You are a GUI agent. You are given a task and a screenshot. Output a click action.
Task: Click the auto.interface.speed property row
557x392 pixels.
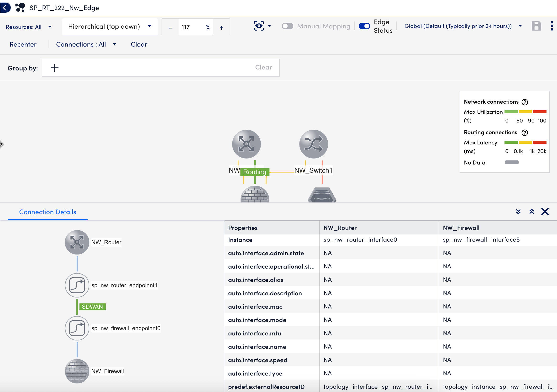coord(391,360)
